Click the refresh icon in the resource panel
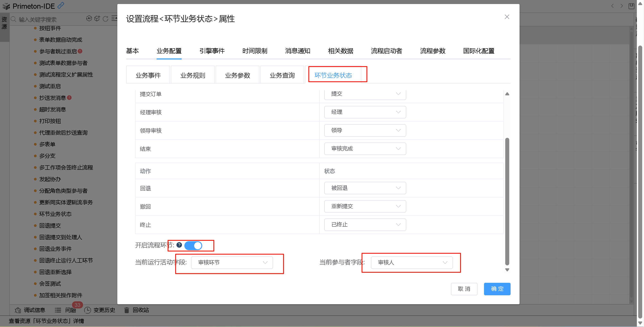644x327 pixels. coord(105,19)
